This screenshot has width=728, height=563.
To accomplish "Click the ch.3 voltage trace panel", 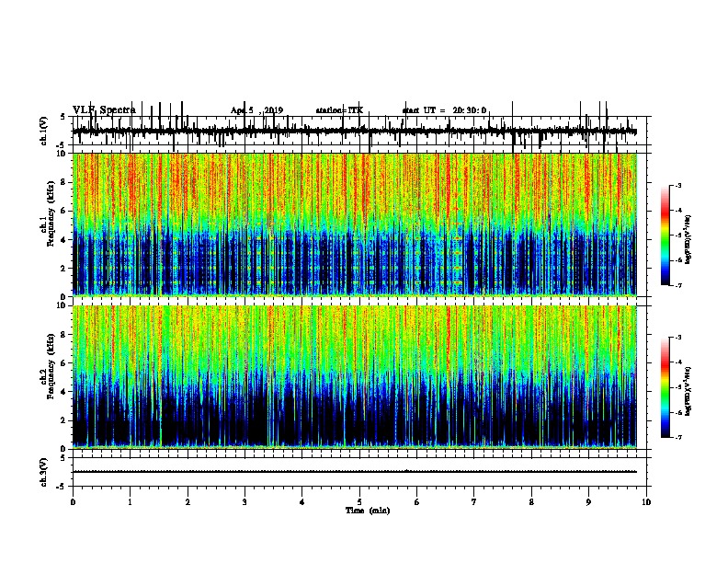I will coord(359,472).
